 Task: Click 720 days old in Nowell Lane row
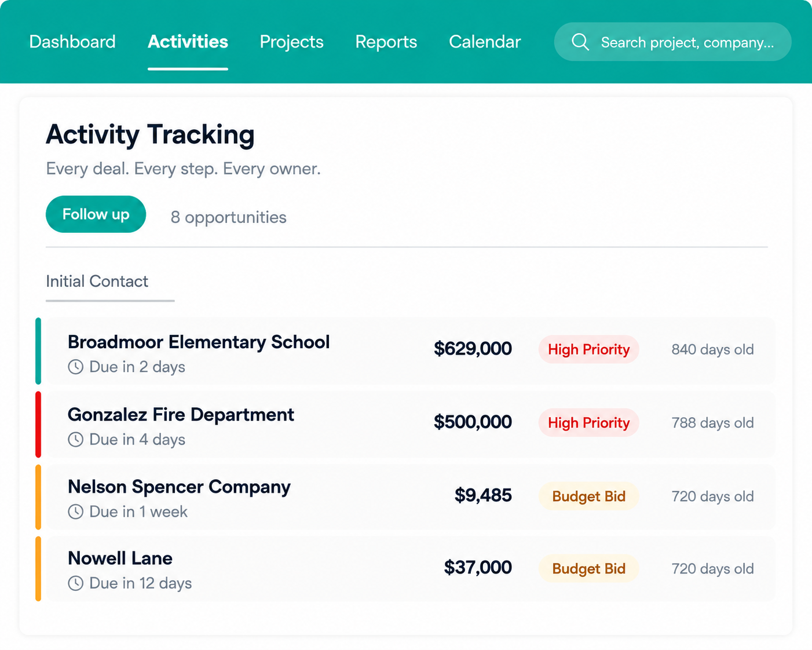pos(712,569)
